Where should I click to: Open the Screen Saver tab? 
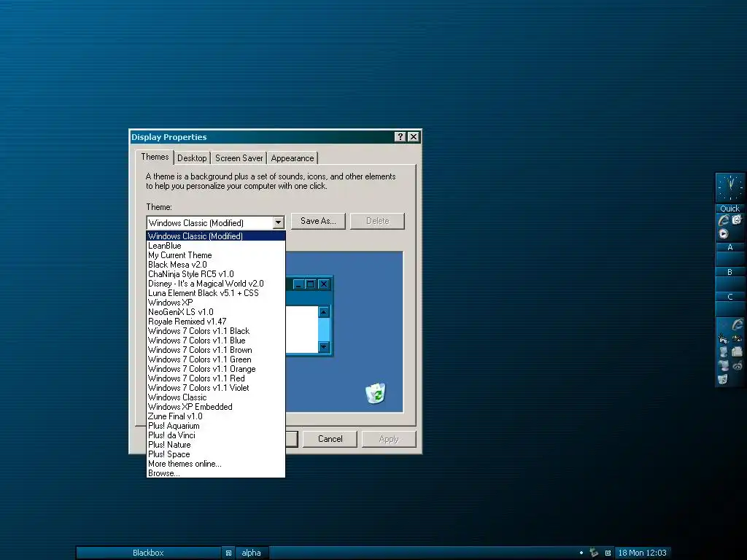click(239, 158)
